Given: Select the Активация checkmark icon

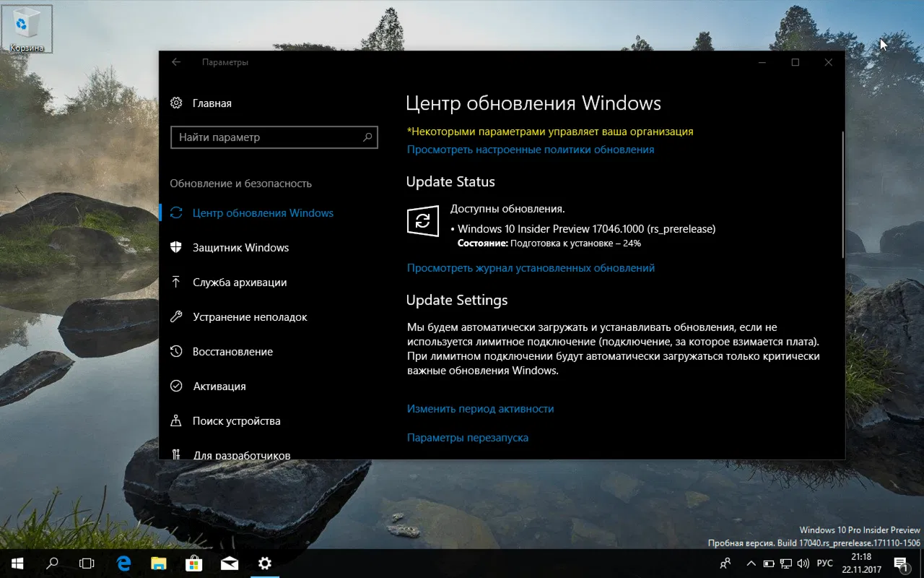Looking at the screenshot, I should [x=176, y=386].
